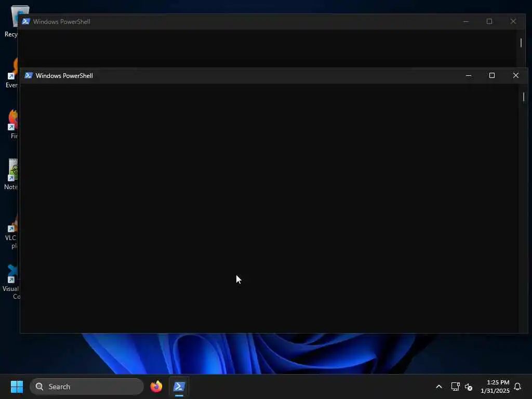Select the Recycle Bin desktop icon
Image resolution: width=532 pixels, height=399 pixels.
tap(11, 21)
